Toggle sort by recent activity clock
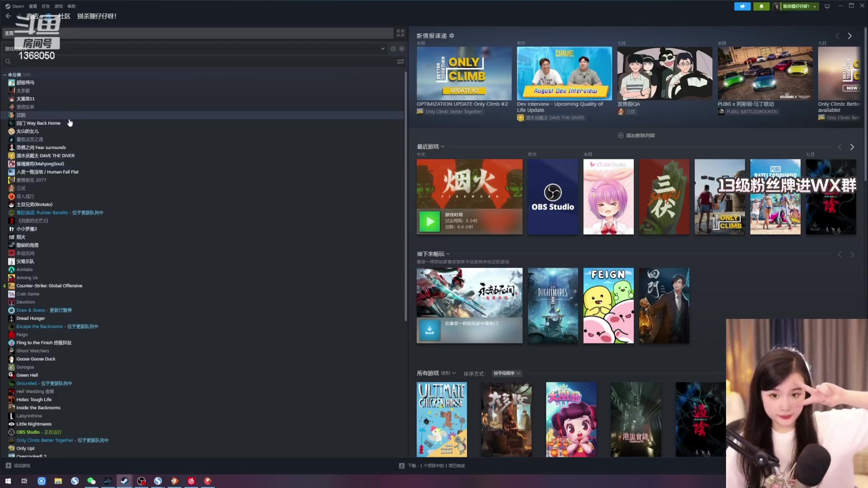The width and height of the screenshot is (868, 488). [x=393, y=49]
